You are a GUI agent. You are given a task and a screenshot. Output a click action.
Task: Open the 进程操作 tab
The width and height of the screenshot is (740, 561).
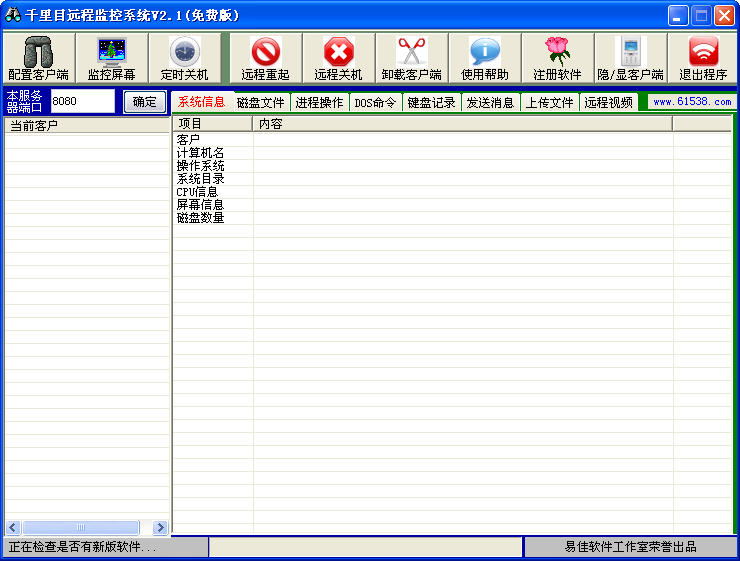319,102
